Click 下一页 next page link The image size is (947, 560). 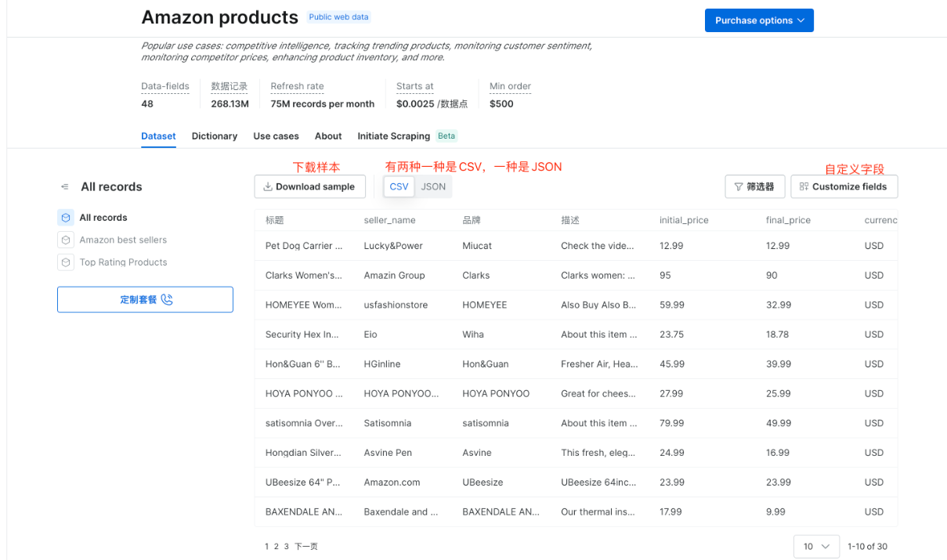(306, 547)
